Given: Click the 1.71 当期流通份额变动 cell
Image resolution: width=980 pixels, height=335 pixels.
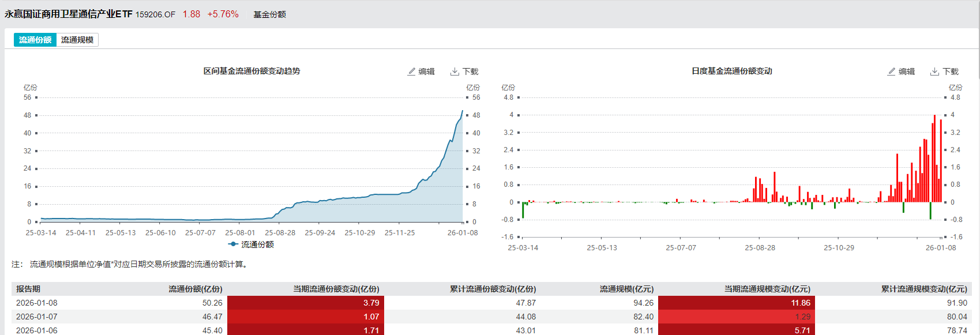Looking at the screenshot, I should click(x=306, y=330).
